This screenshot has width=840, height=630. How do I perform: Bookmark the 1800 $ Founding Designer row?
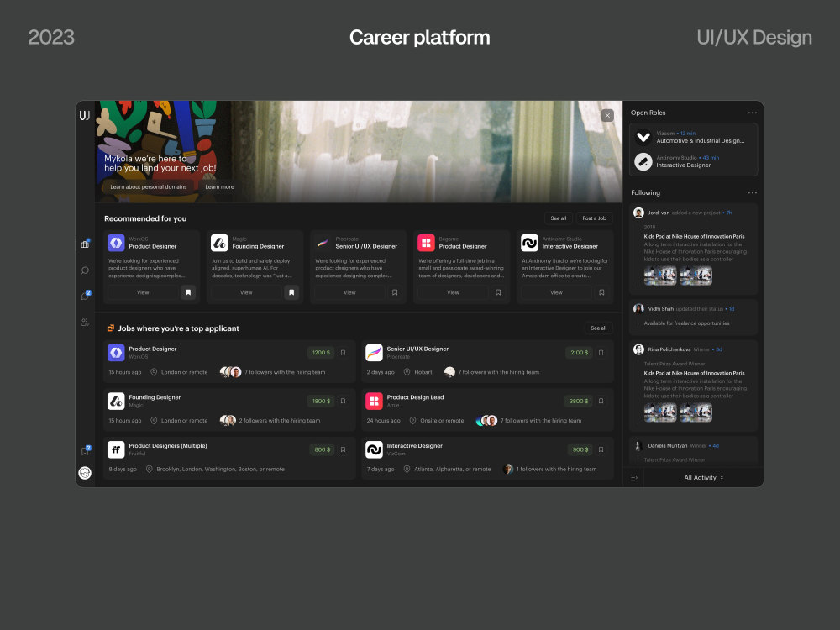(x=344, y=401)
